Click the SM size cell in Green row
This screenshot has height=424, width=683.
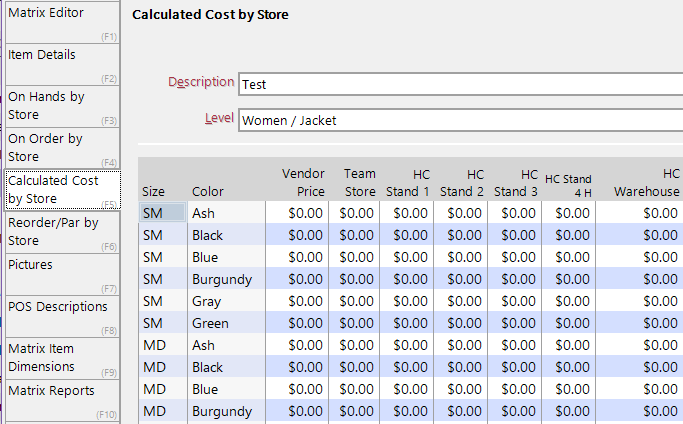(163, 323)
